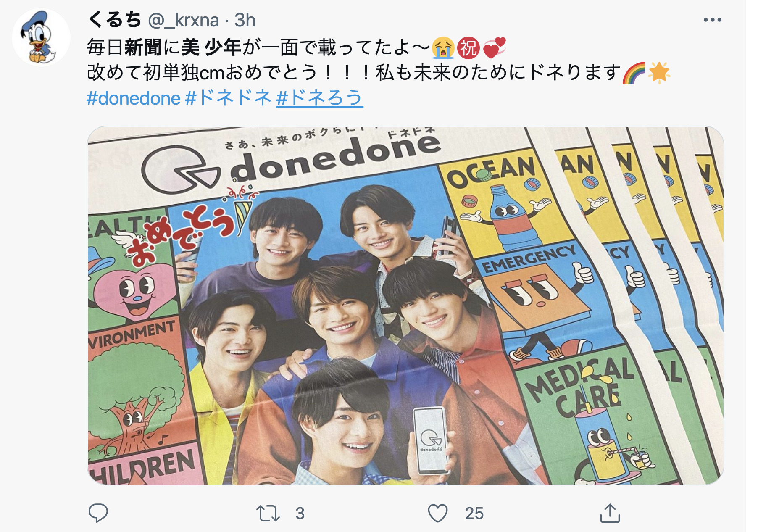758x532 pixels.
Task: Open the share tweet upload icon
Action: click(x=610, y=513)
